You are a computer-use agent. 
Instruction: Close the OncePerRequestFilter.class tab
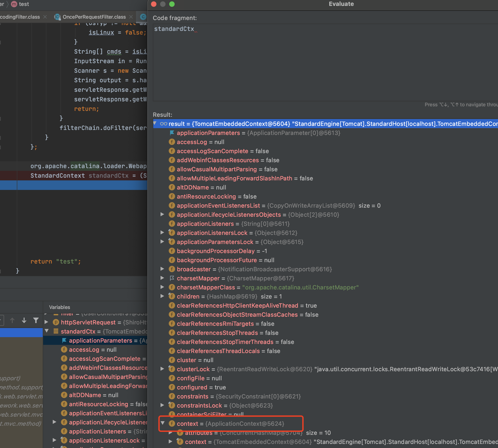pos(131,17)
